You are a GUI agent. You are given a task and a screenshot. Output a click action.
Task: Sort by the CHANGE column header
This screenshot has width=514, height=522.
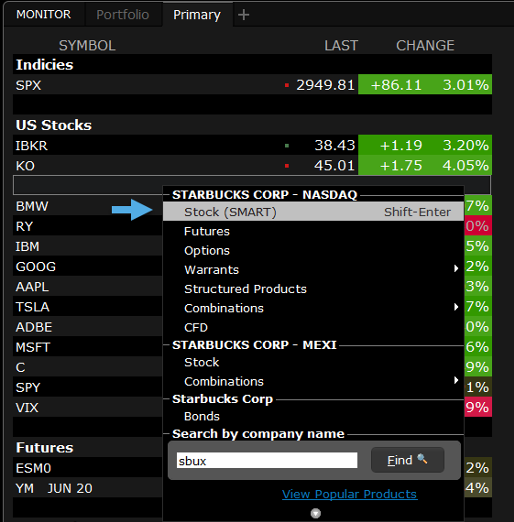point(425,45)
